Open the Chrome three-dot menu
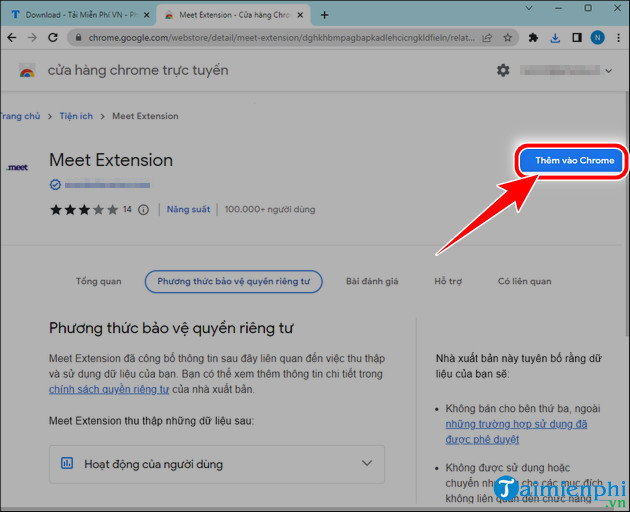The width and height of the screenshot is (630, 512). [618, 38]
